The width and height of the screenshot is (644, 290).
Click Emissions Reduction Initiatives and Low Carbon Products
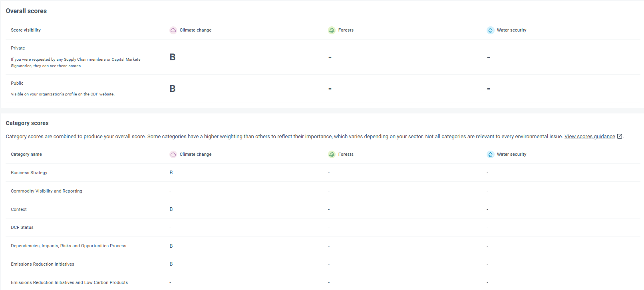[x=69, y=283]
